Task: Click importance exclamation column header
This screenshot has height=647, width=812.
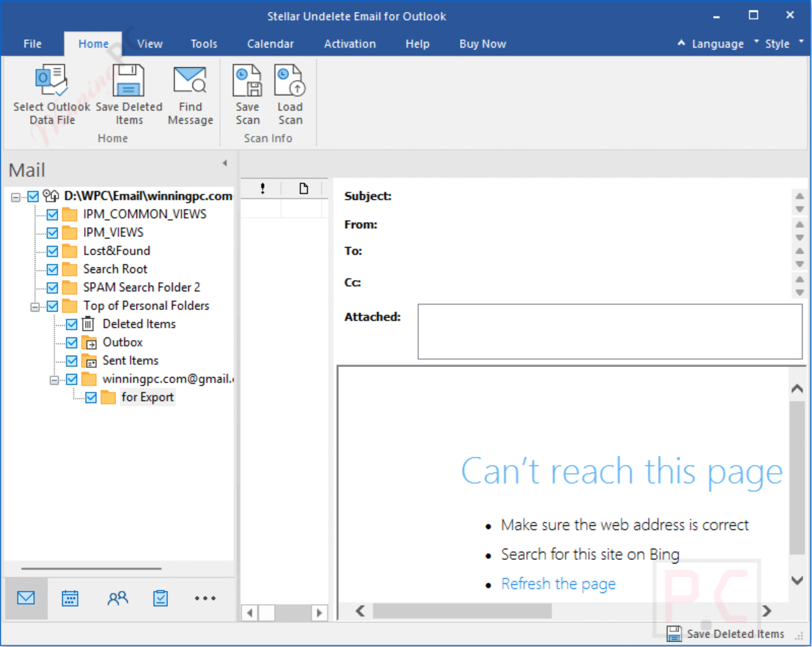Action: pyautogui.click(x=262, y=188)
